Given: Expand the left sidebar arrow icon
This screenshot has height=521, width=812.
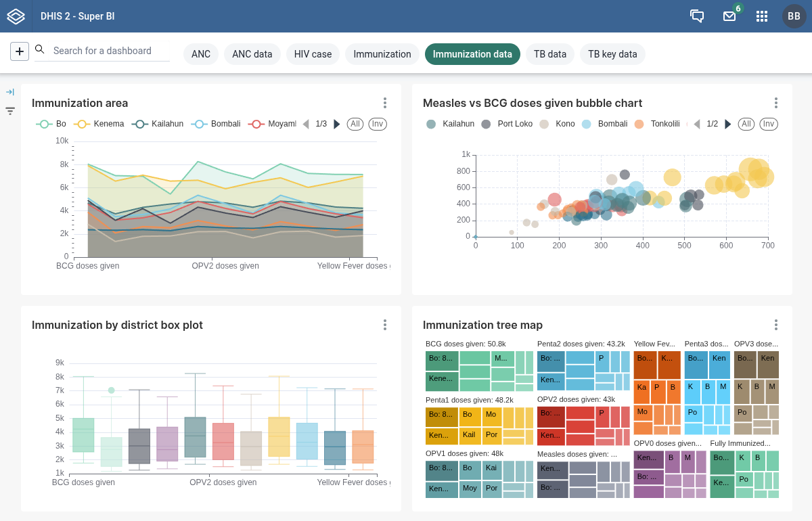Looking at the screenshot, I should pyautogui.click(x=10, y=92).
